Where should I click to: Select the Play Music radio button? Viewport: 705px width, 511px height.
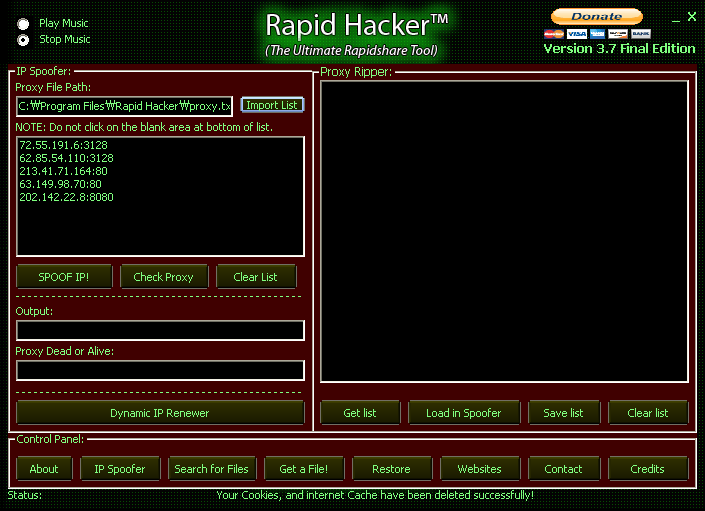(23, 23)
